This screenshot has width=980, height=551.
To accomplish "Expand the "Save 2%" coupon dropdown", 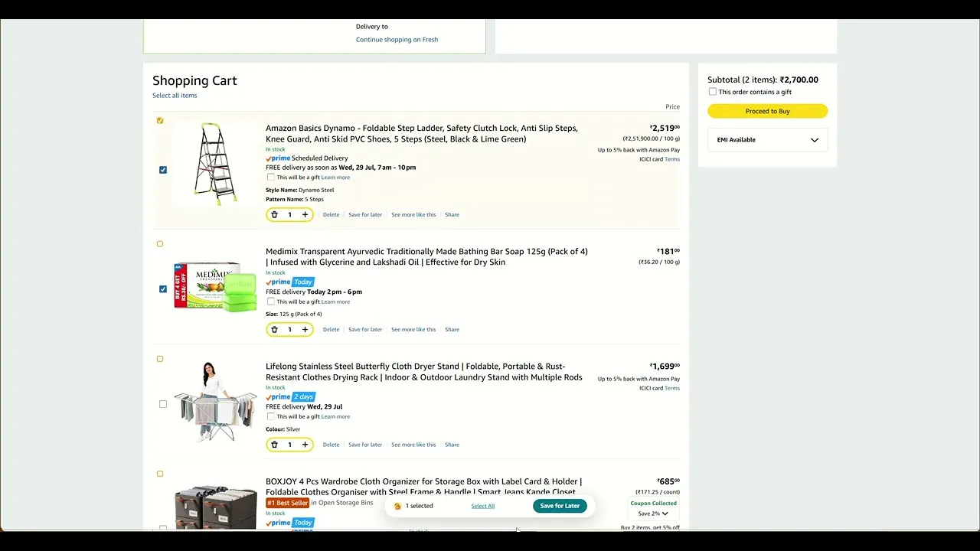I will pos(653,514).
